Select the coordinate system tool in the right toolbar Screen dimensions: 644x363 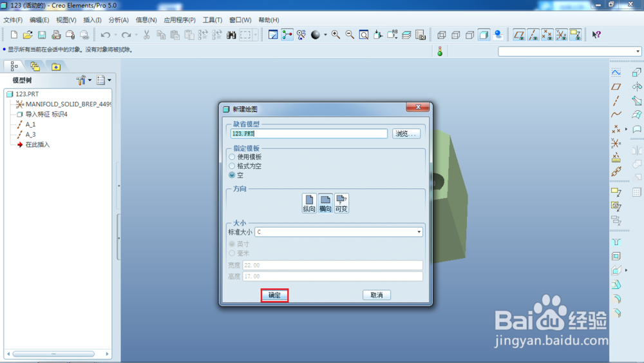616,143
